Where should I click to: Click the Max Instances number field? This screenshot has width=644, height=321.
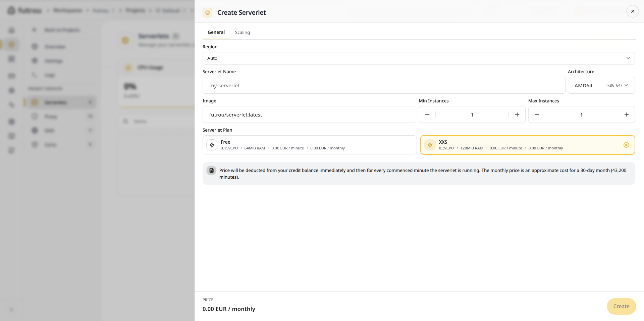(x=582, y=115)
